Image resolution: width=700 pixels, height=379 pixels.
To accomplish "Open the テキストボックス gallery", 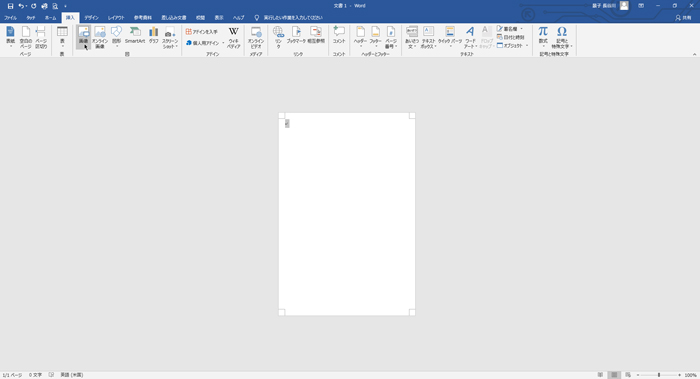I will [428, 37].
